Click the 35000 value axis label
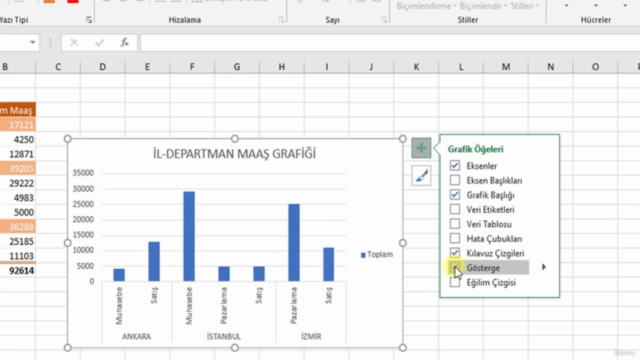 click(83, 173)
